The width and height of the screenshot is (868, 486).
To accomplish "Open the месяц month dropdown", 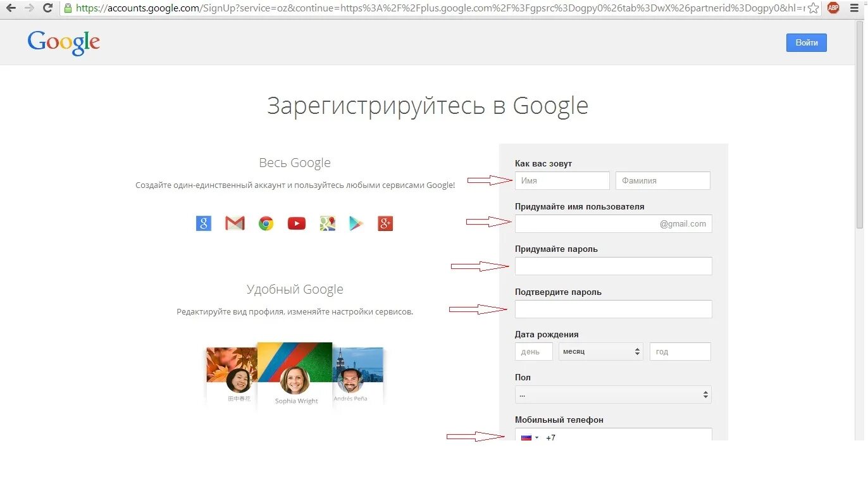I will pos(600,351).
